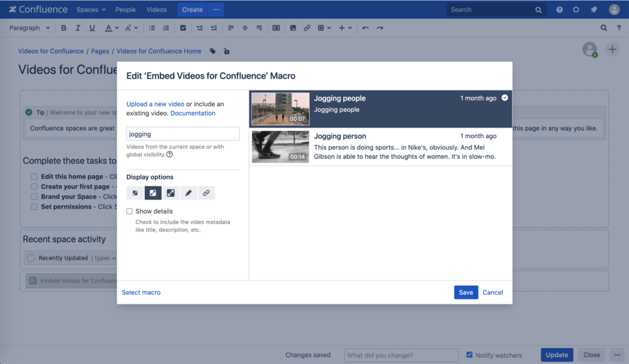This screenshot has height=364, width=629.
Task: Click the Close button in the bottom bar
Action: (592, 355)
